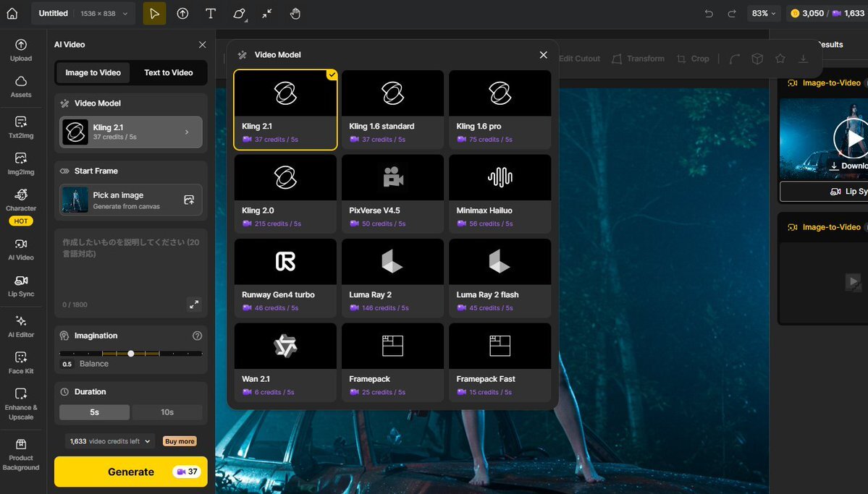This screenshot has width=868, height=494.
Task: Choose the shape eraser tool
Action: coord(239,13)
